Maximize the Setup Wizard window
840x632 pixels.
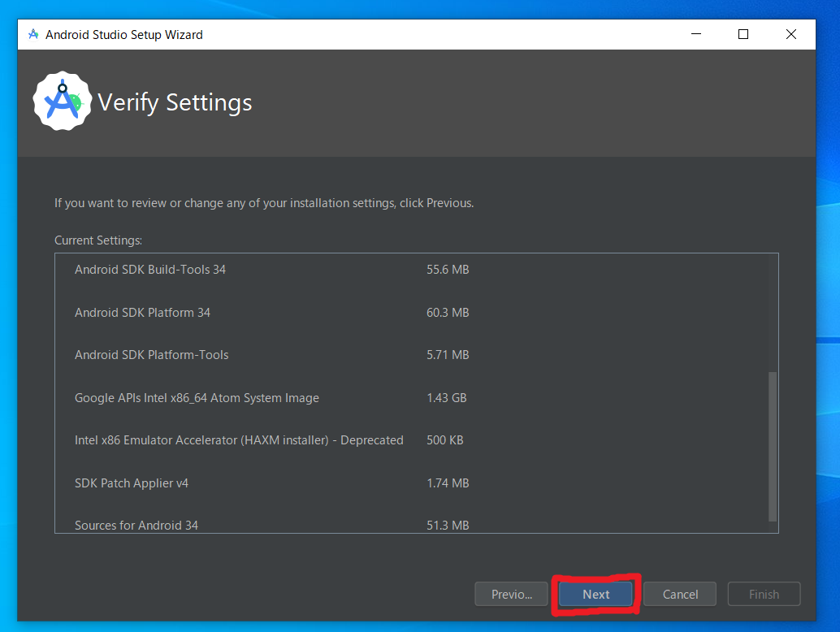[743, 34]
